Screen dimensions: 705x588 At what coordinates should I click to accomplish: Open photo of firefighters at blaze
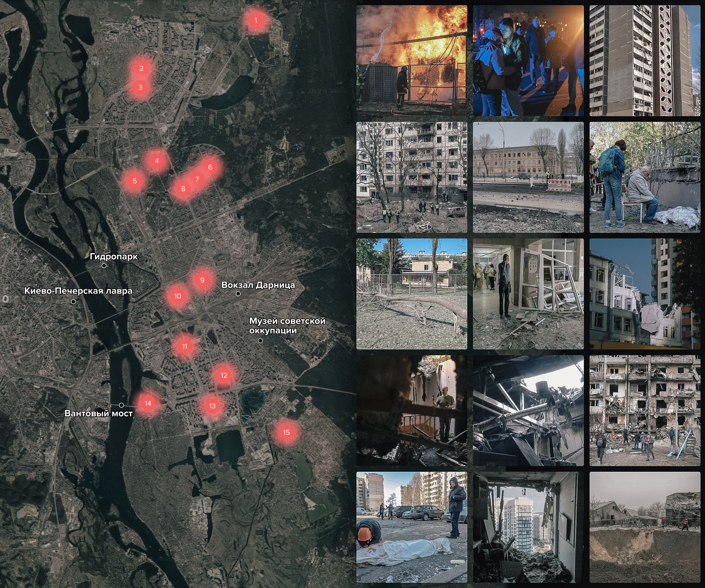412,60
